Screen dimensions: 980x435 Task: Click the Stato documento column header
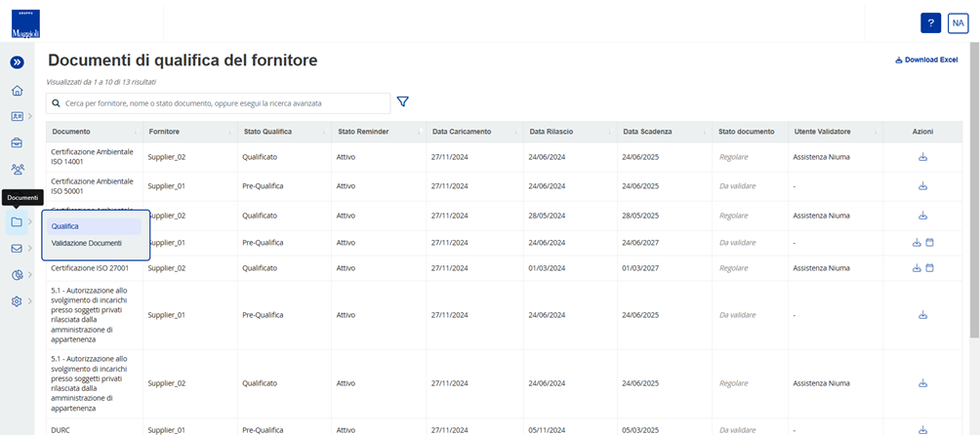tap(750, 132)
